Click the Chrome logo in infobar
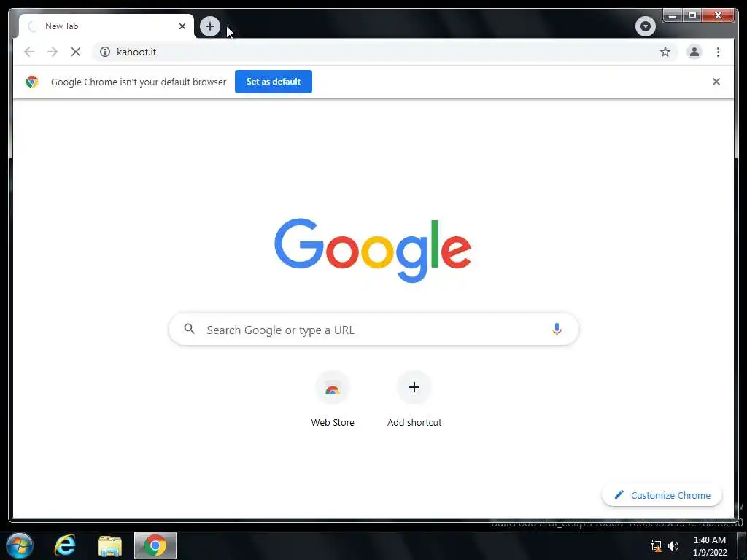Screen dimensions: 747x560 tap(32, 82)
